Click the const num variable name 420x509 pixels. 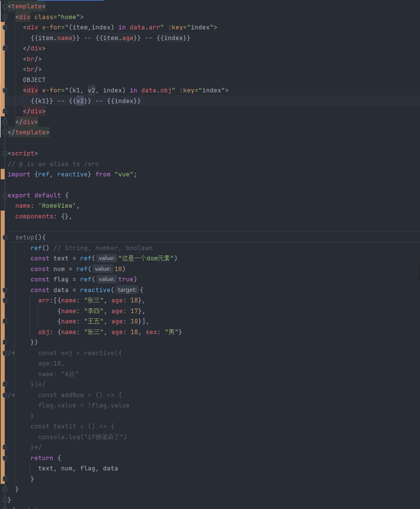59,269
